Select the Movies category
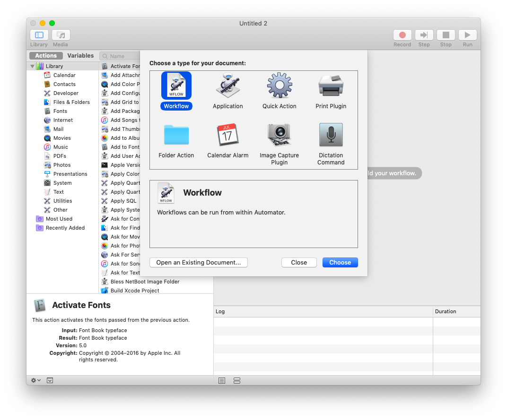Viewport: 507px width, 420px height. click(62, 138)
